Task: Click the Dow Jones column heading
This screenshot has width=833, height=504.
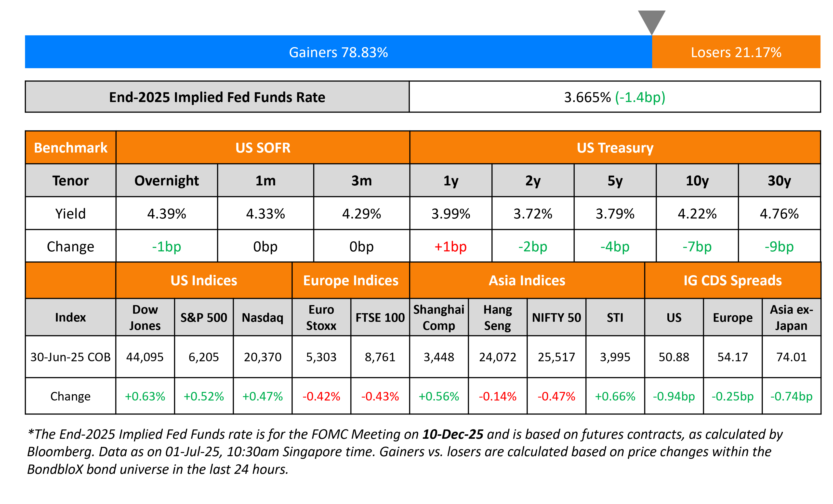Action: 145,317
